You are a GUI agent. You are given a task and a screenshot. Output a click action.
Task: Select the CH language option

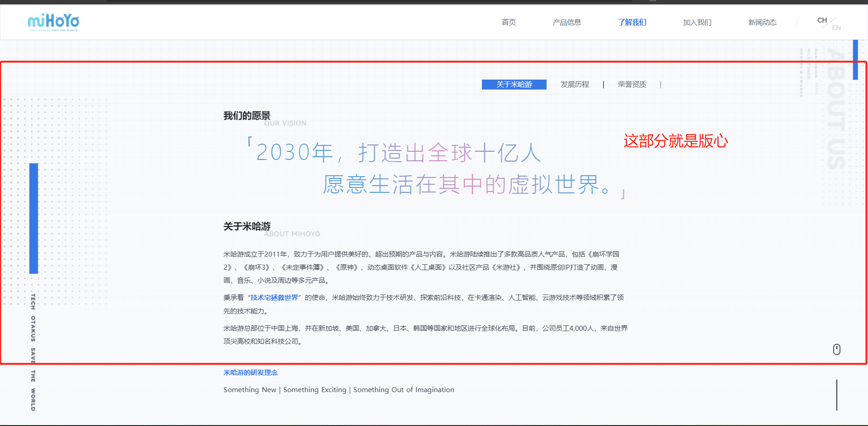coord(822,20)
